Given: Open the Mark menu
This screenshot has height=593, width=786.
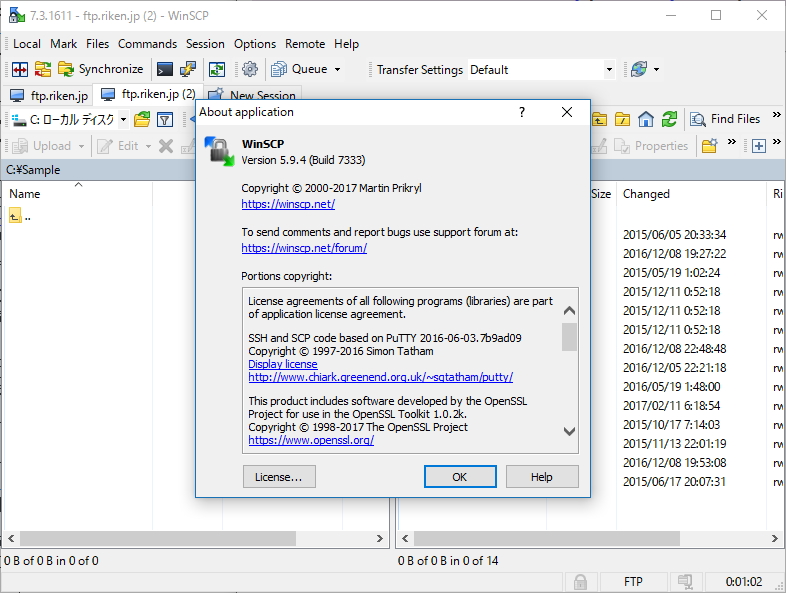Looking at the screenshot, I should (x=64, y=44).
